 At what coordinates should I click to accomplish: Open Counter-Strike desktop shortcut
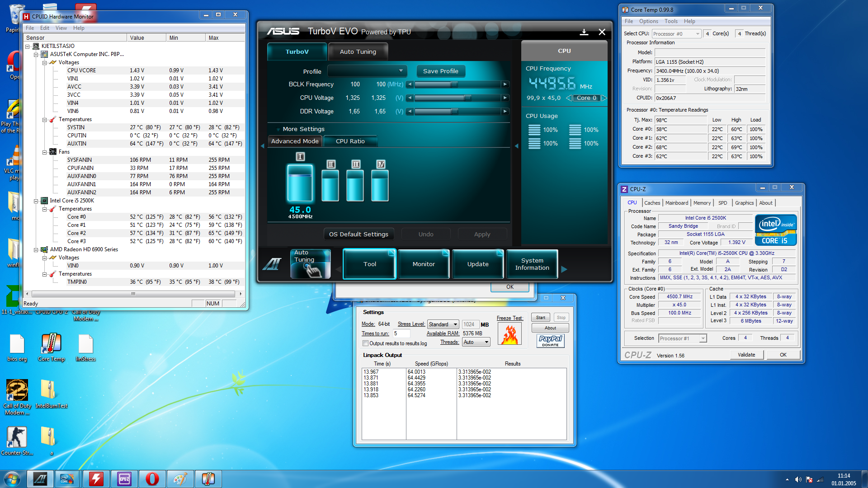[17, 441]
